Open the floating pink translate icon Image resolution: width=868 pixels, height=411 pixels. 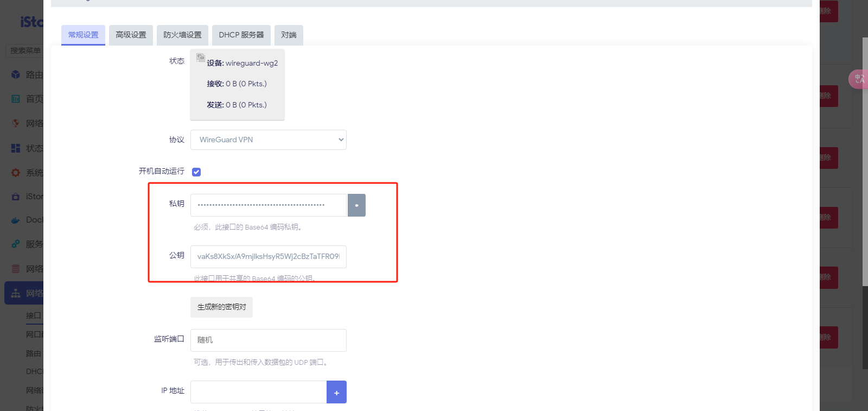pyautogui.click(x=858, y=79)
